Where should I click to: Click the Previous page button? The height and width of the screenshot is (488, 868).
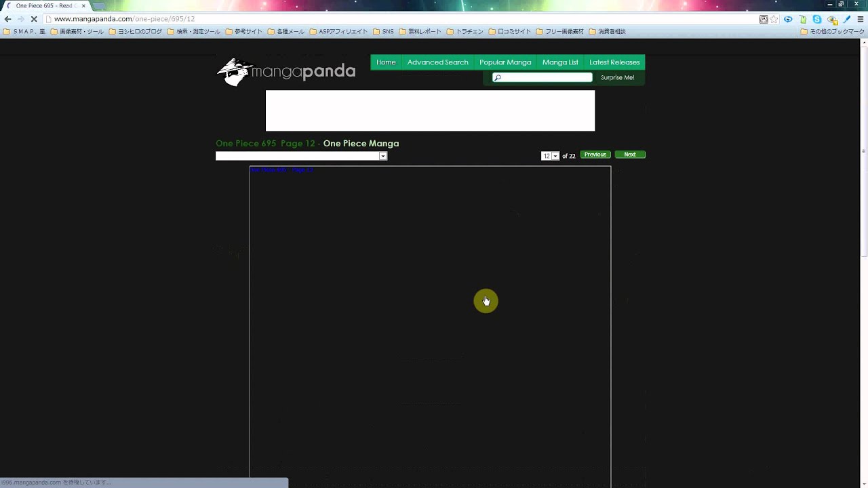click(595, 155)
